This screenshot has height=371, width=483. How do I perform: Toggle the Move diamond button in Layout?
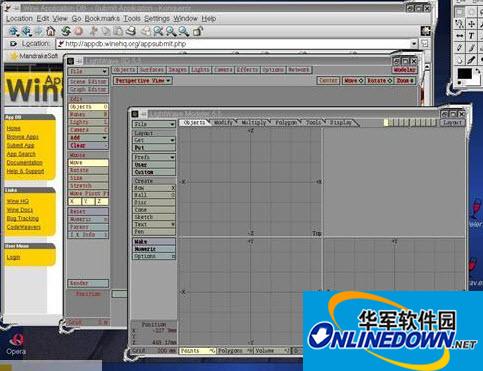[353, 80]
